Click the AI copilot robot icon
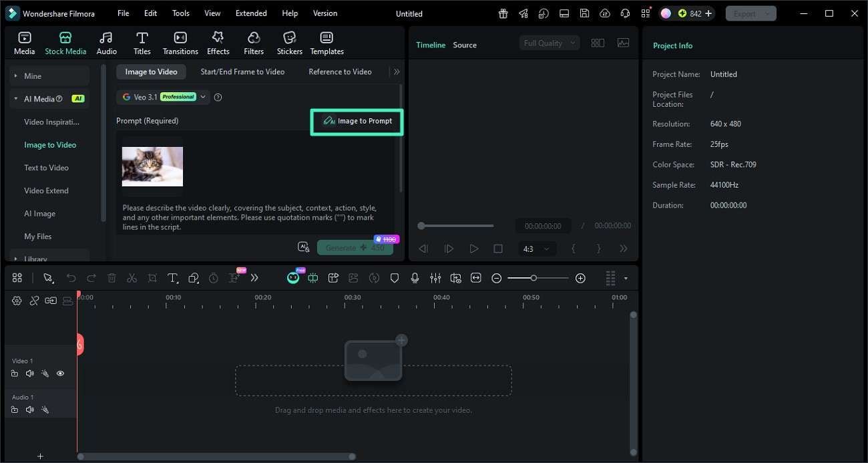 [x=293, y=278]
